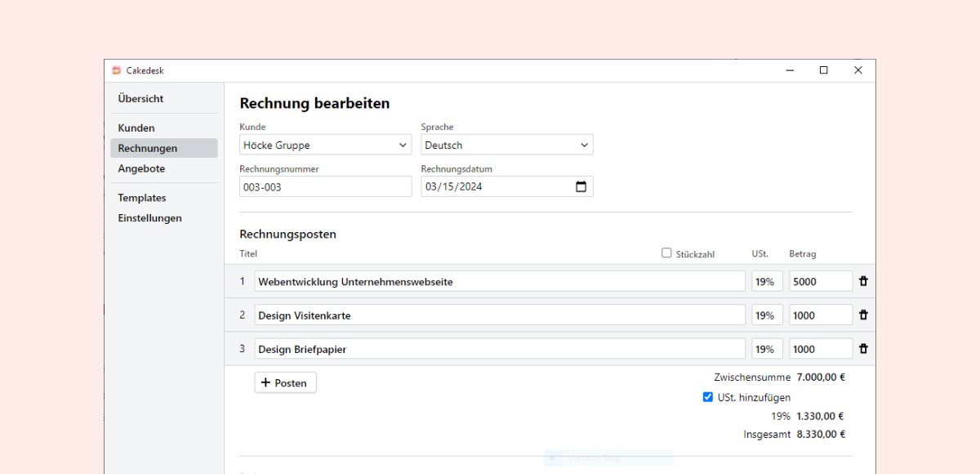The width and height of the screenshot is (980, 474).
Task: Click the Cakedesk app icon in title bar
Action: pyautogui.click(x=117, y=71)
